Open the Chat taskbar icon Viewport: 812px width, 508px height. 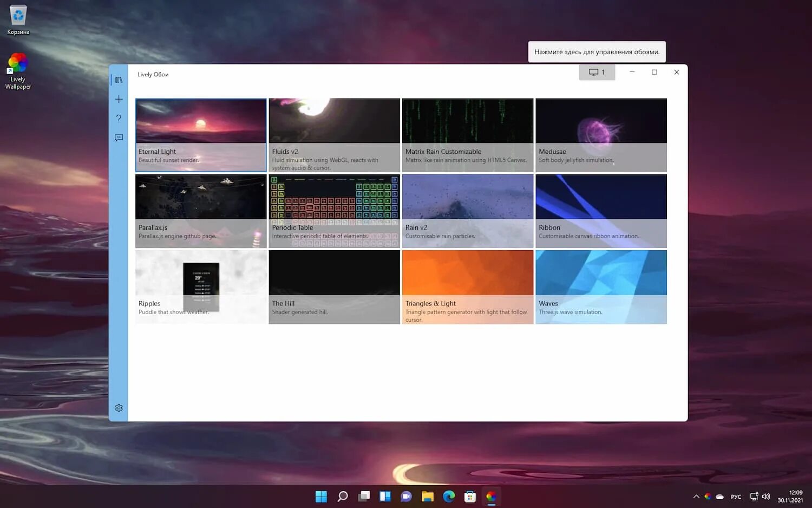coord(406,497)
